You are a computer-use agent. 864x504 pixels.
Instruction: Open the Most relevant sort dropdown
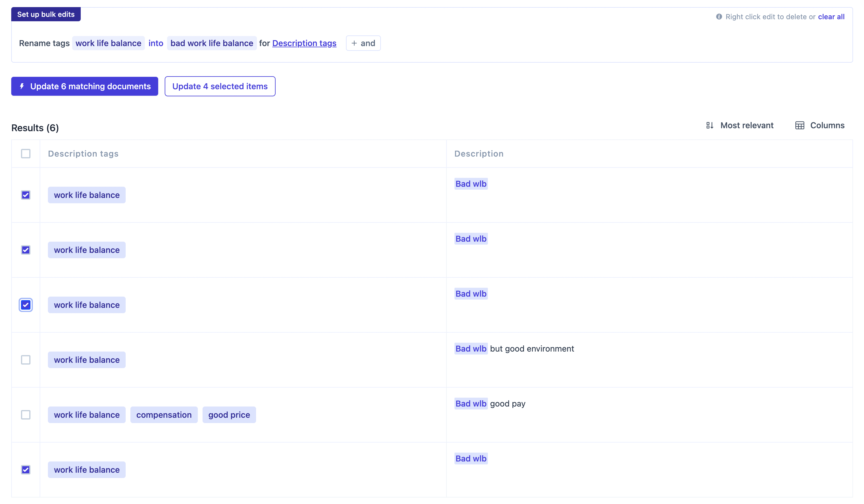pyautogui.click(x=747, y=125)
